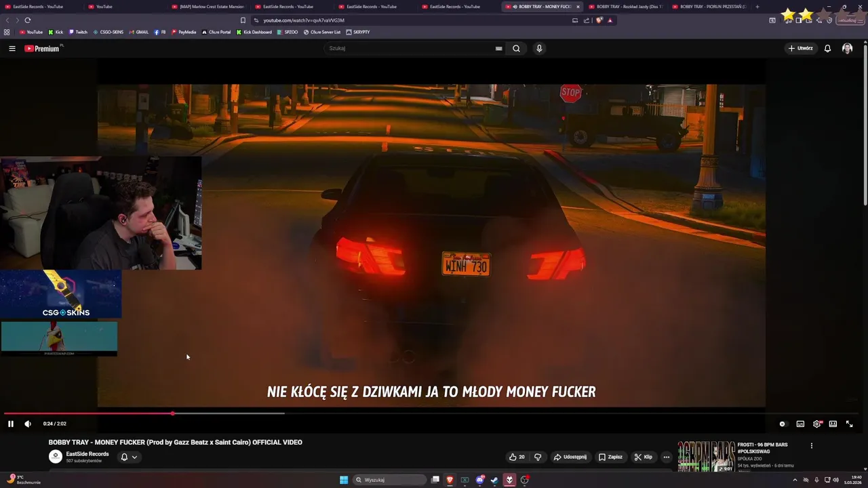Image resolution: width=868 pixels, height=488 pixels.
Task: Open account avatar menu
Action: tap(847, 48)
